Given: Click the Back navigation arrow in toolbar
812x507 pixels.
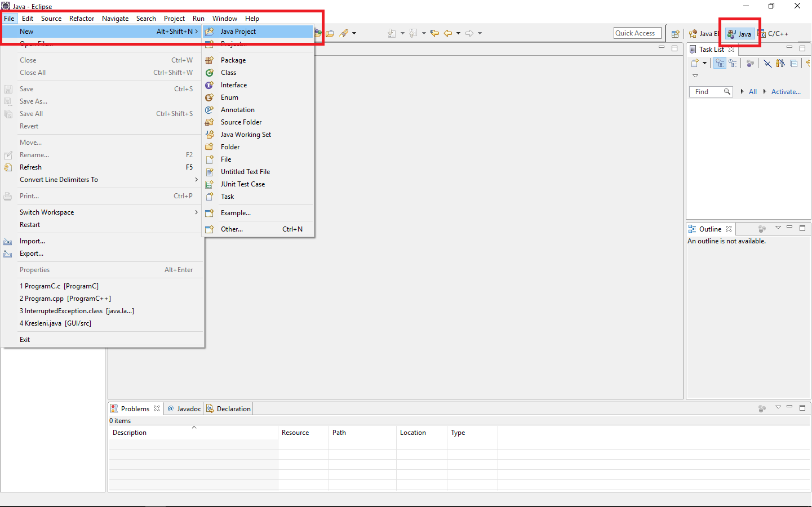Looking at the screenshot, I should [448, 33].
